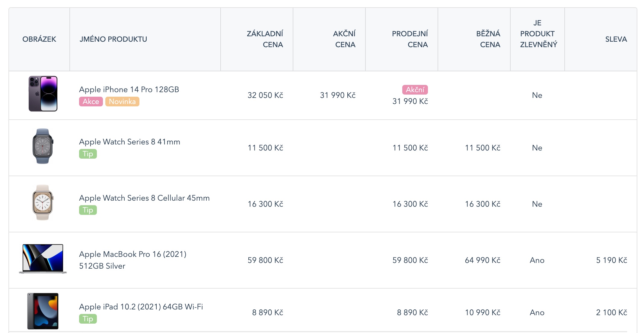Open the starlight Apple Watch Cellular 45mm thumbnail

(43, 202)
